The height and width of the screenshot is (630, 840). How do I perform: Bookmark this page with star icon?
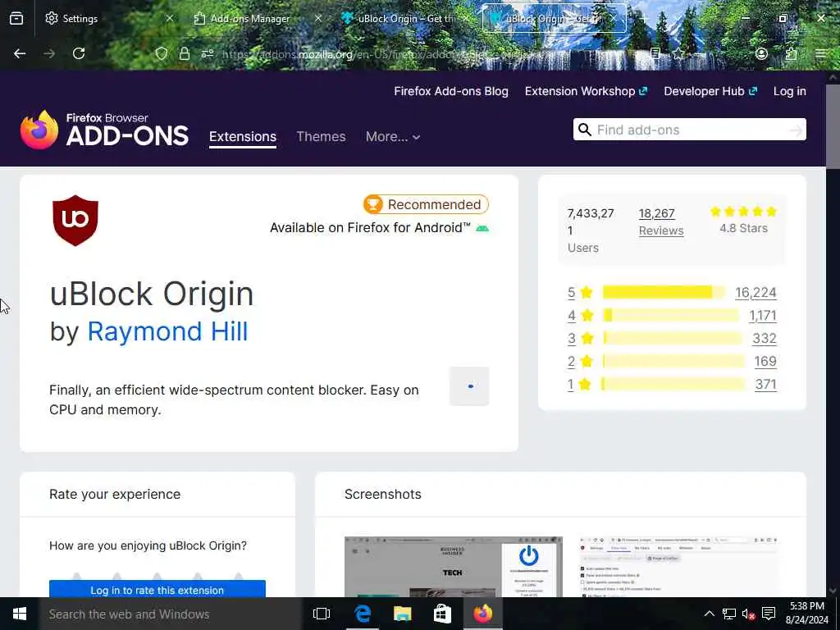pyautogui.click(x=678, y=53)
